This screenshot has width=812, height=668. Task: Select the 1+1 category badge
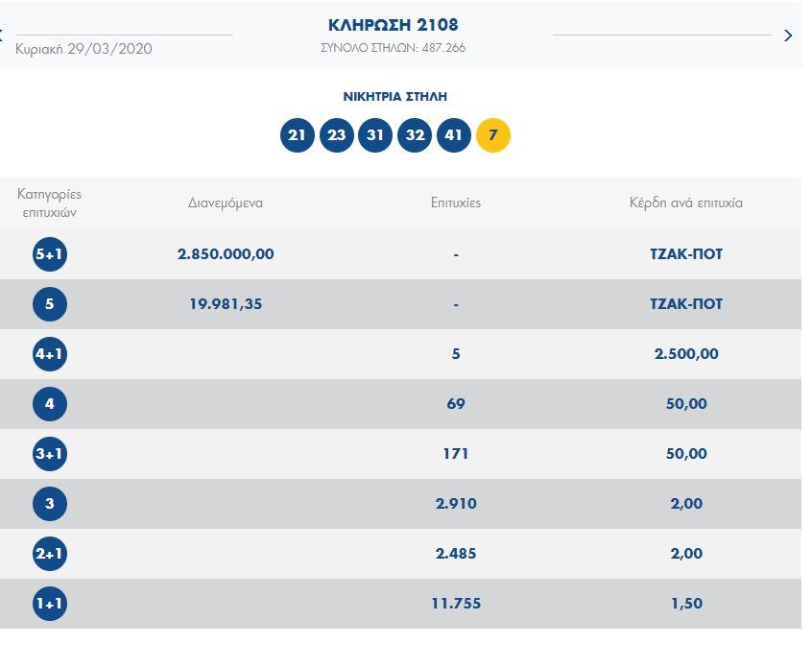50,604
